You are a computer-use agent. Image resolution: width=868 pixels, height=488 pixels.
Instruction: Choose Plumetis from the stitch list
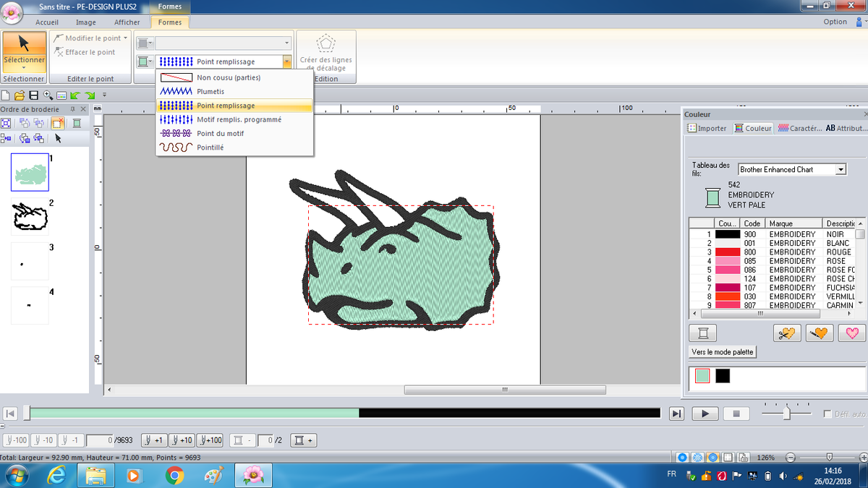210,92
